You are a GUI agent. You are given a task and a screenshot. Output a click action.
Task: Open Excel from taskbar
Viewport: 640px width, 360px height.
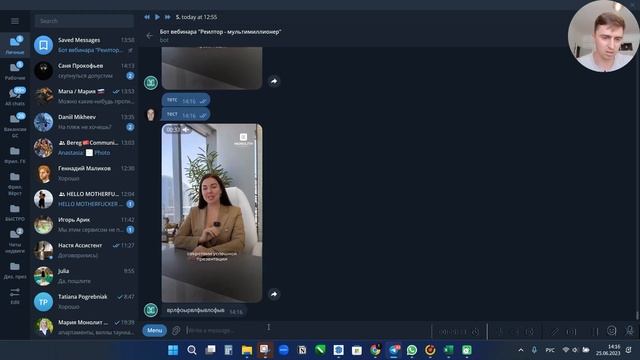coord(449,350)
